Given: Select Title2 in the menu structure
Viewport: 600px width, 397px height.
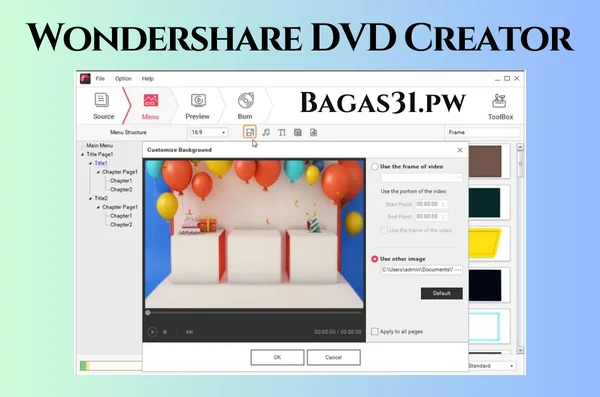Looking at the screenshot, I should 101,198.
